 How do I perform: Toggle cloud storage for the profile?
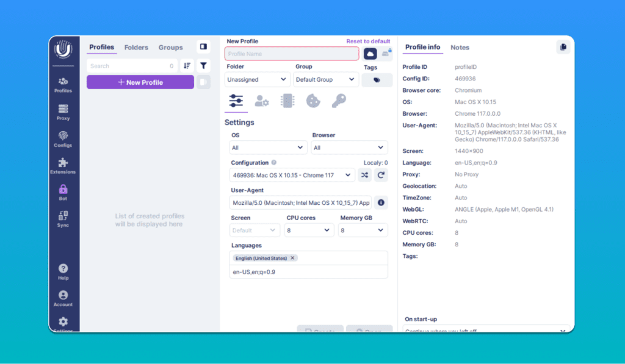pos(370,54)
